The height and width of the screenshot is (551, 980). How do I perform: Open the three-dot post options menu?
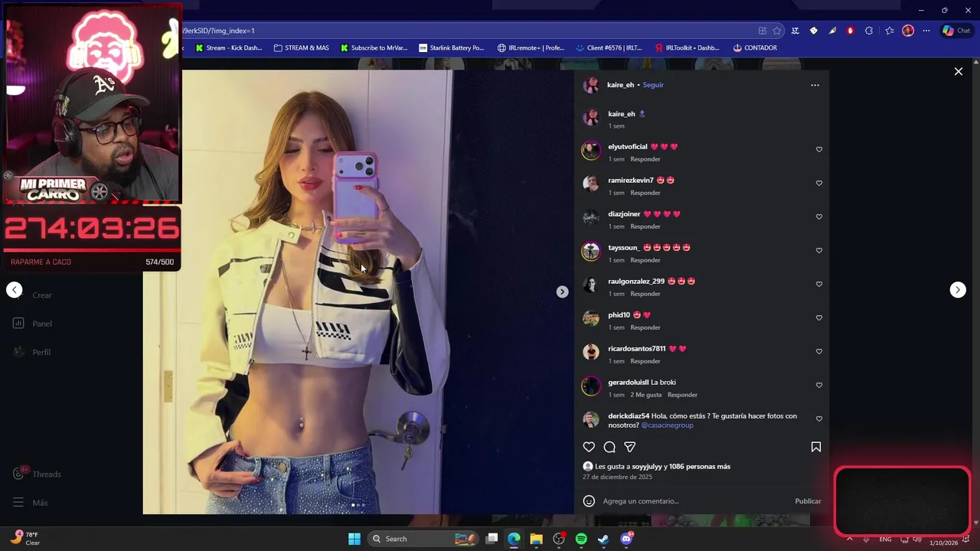tap(815, 85)
